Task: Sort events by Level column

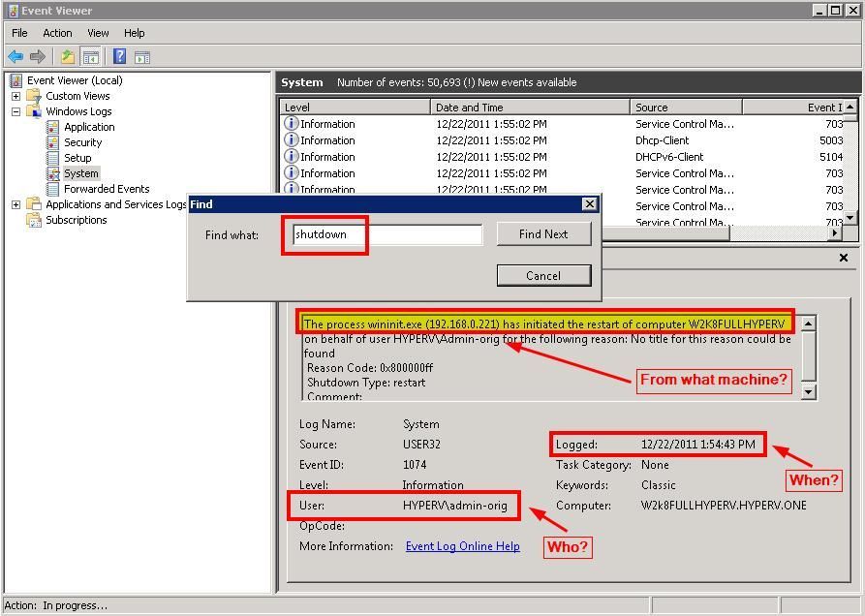Action: [355, 107]
